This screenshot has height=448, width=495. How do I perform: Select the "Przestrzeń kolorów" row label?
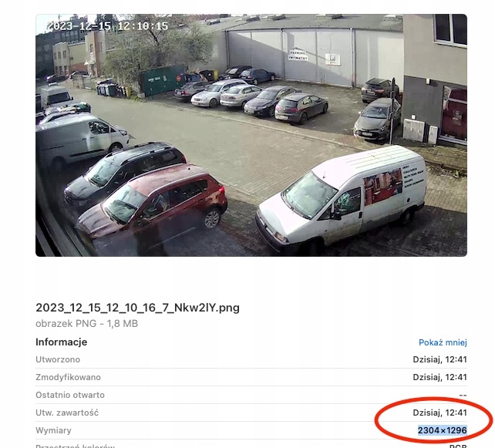[75, 446]
